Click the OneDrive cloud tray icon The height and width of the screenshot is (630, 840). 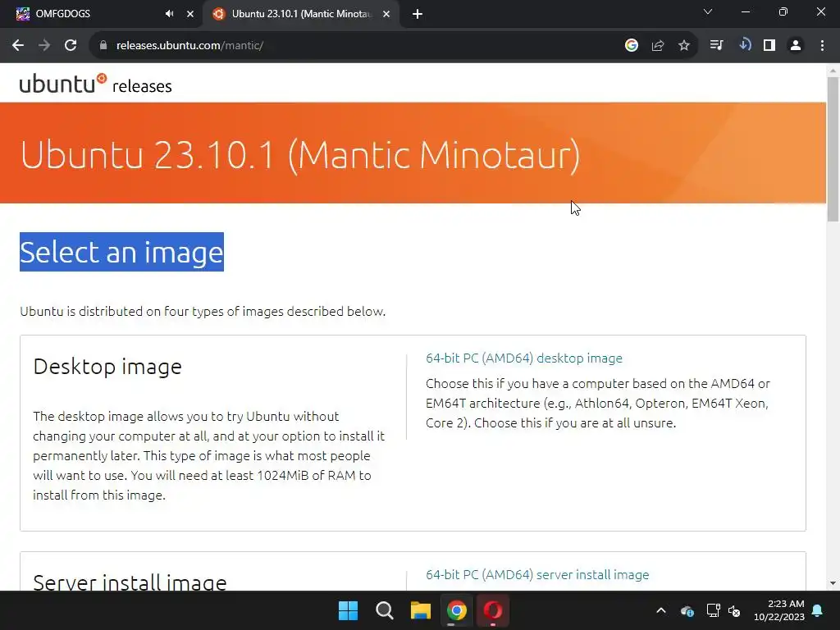[687, 610]
